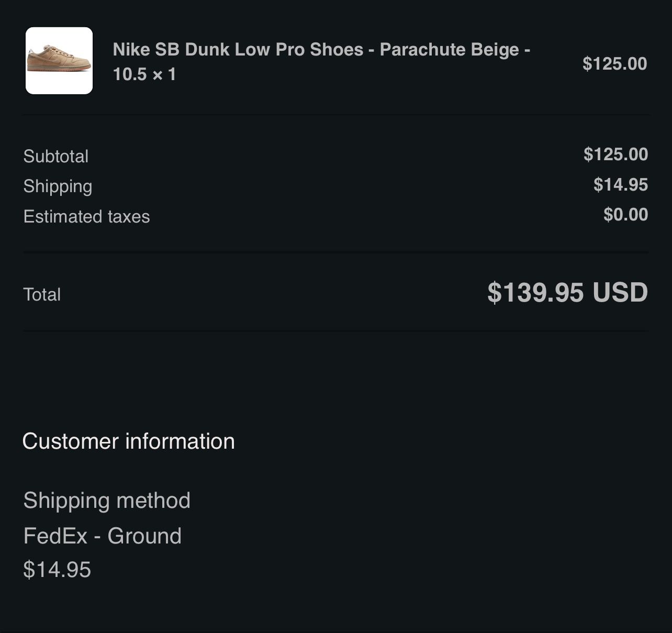Click the Subtotal label
672x633 pixels.
pos(56,156)
